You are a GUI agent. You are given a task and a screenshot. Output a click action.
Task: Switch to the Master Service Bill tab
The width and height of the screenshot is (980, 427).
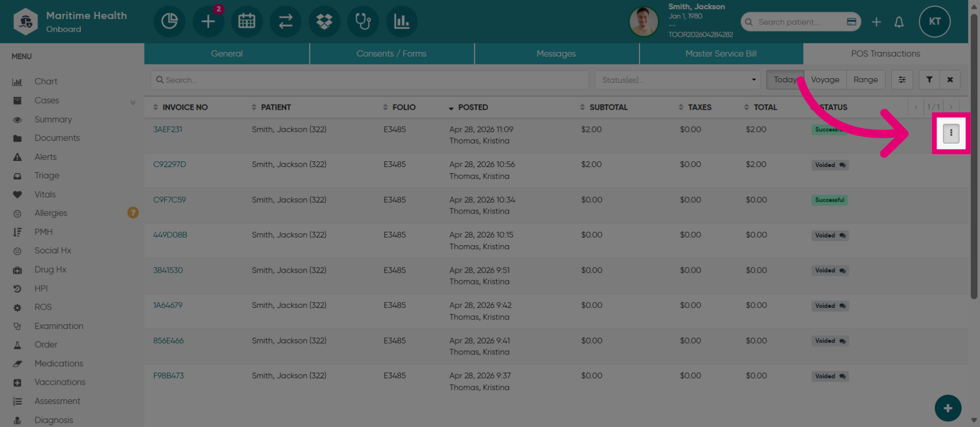click(x=721, y=54)
